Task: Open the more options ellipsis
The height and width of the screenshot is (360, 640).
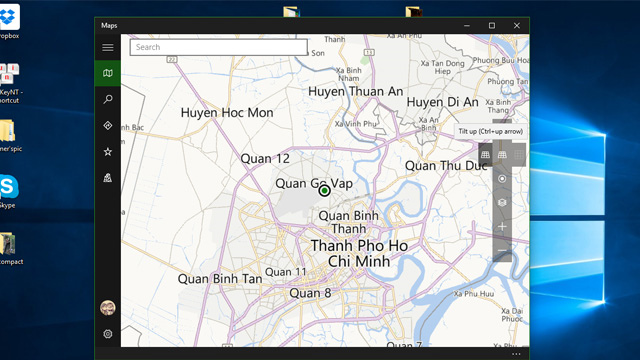Action: coord(516,354)
